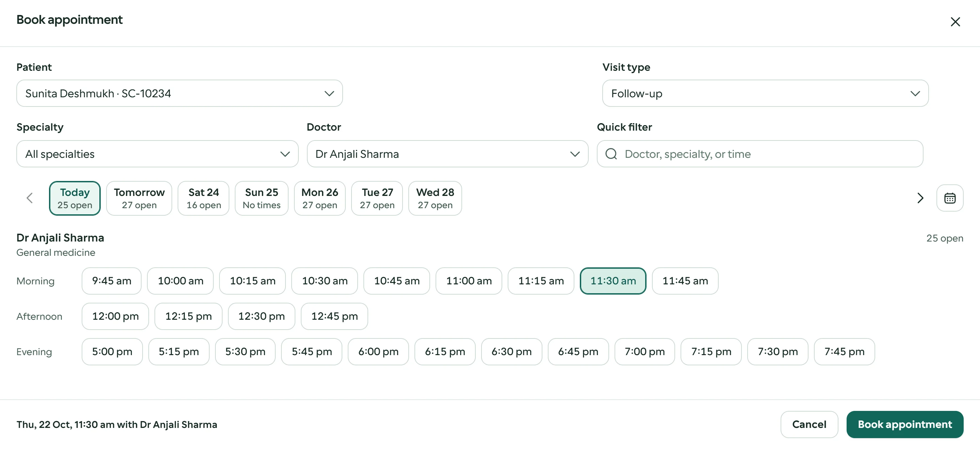Screen dimensions: 980x449
Task: Select the 5:15 pm evening slot
Action: click(x=179, y=352)
